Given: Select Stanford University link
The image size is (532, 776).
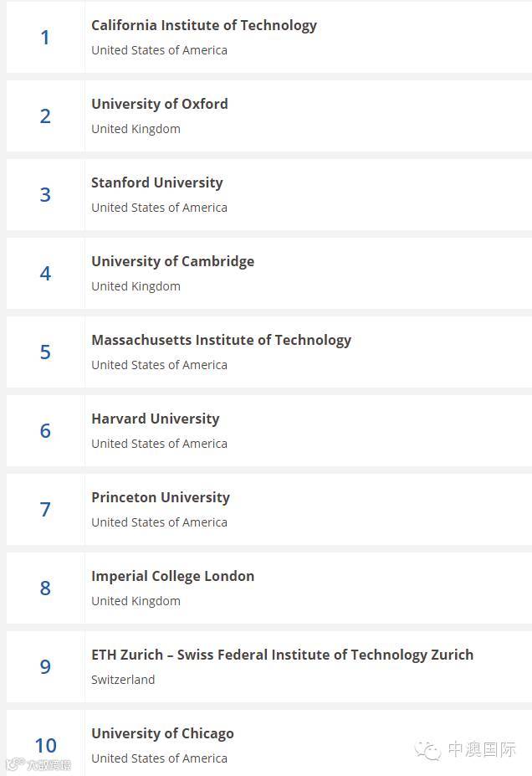Looking at the screenshot, I should 156,183.
